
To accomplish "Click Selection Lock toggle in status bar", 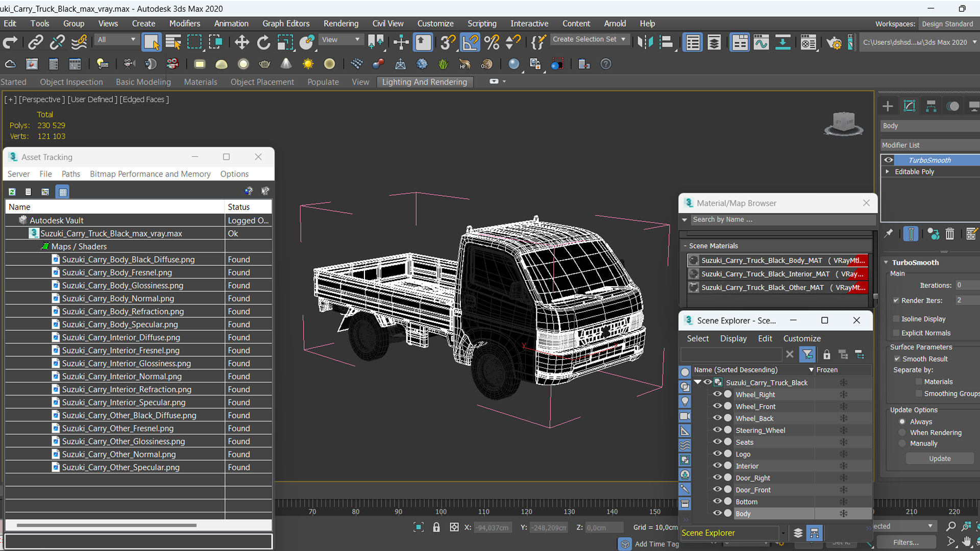I will pyautogui.click(x=436, y=527).
